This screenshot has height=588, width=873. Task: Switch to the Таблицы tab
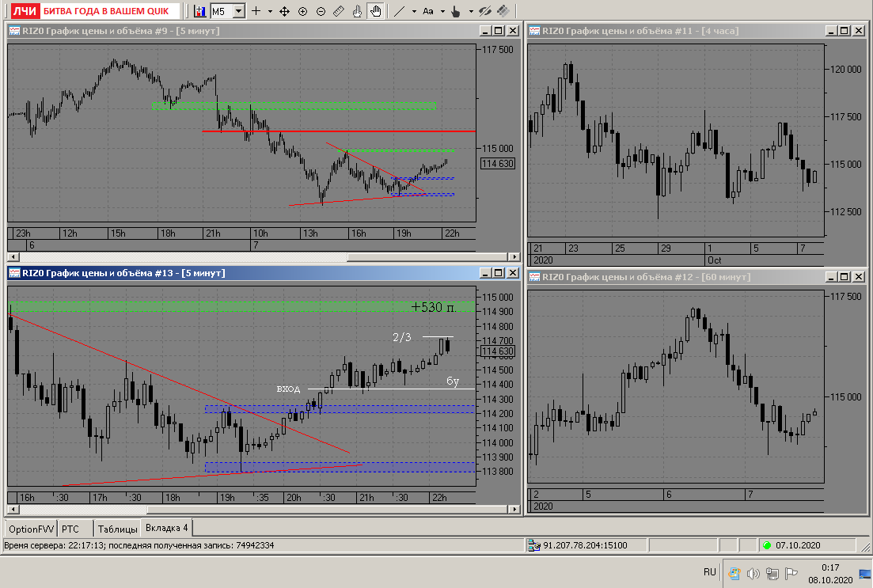[117, 529]
